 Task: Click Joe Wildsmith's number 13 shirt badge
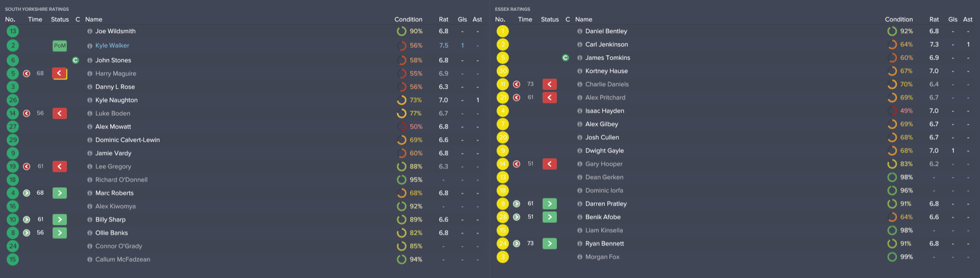point(13,31)
